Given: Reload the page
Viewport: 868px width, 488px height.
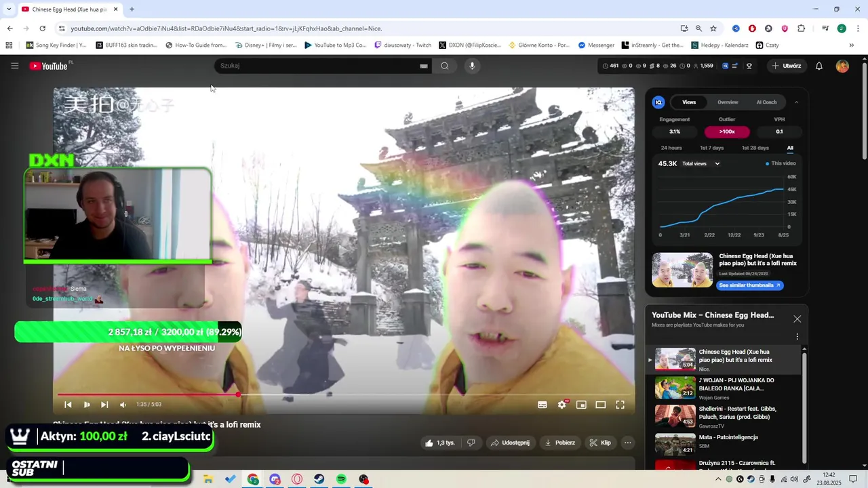Looking at the screenshot, I should [x=42, y=28].
